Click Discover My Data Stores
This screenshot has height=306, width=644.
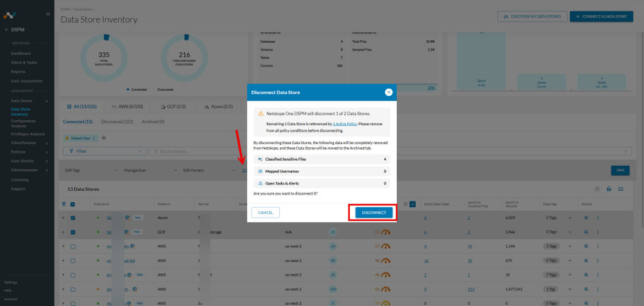(x=532, y=16)
